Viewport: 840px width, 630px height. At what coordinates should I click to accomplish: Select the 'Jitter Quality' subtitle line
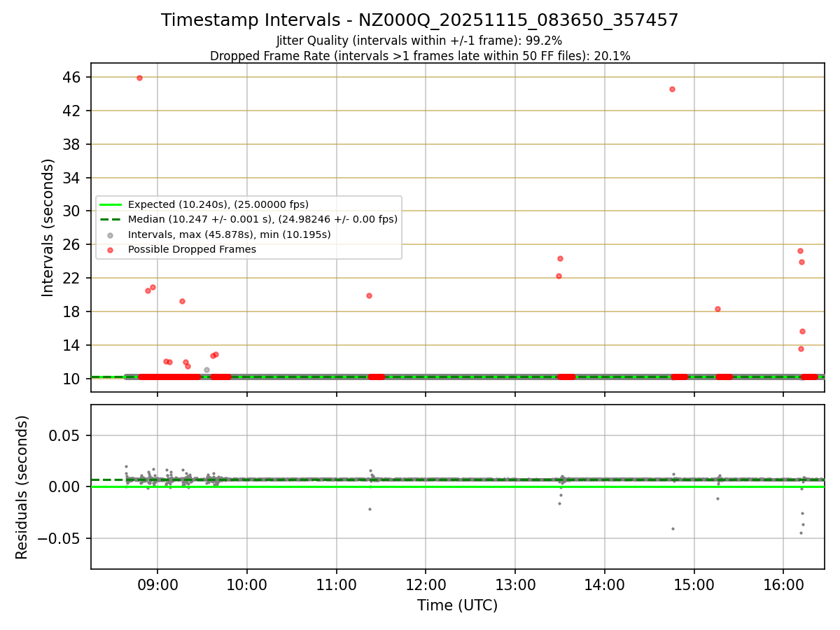419,41
